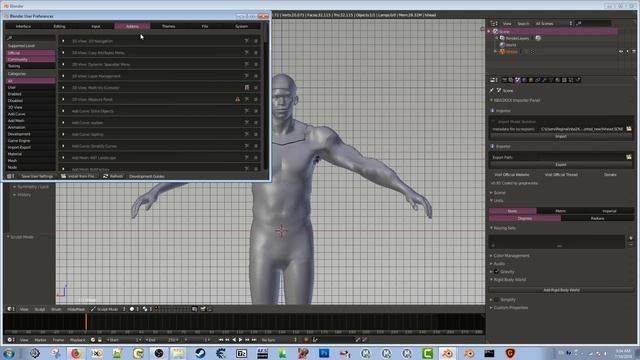Click the orange current-frame marker in timeline

pos(86,322)
